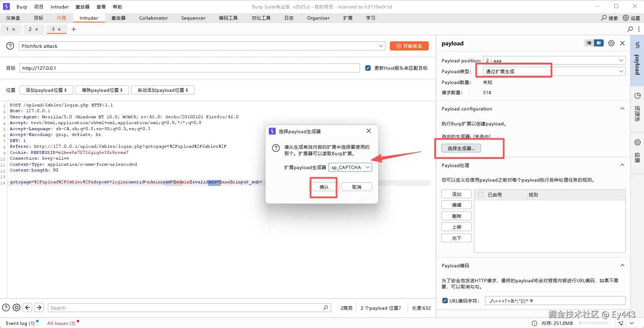The width and height of the screenshot is (644, 328).
Task: Click the Burp Suite logo icon
Action: click(x=6, y=6)
